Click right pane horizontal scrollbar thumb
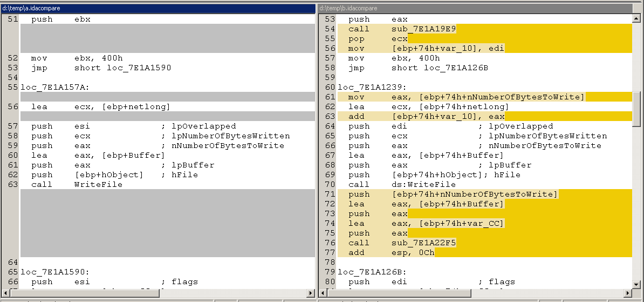This screenshot has width=644, height=302. [x=399, y=293]
